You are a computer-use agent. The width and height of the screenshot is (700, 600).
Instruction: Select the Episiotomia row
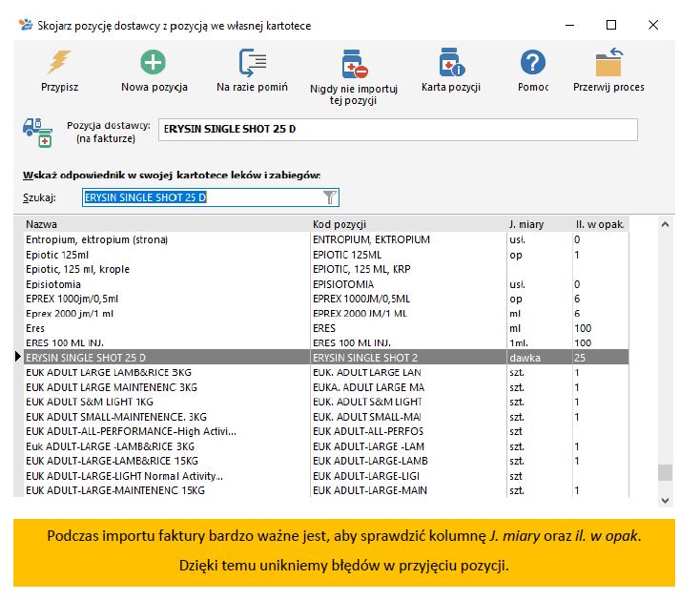point(326,284)
